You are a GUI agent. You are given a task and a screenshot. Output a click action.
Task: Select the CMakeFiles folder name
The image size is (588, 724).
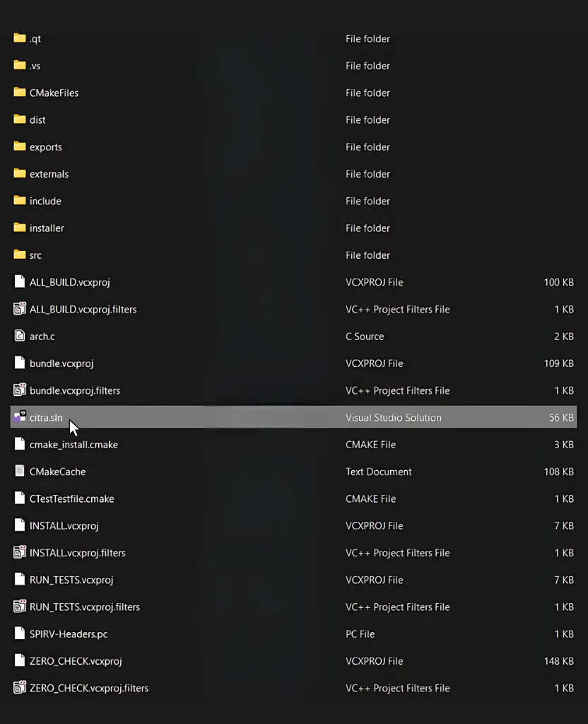pyautogui.click(x=54, y=93)
